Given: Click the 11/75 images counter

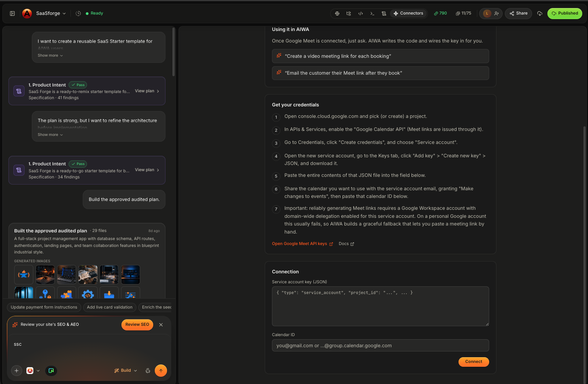Looking at the screenshot, I should point(464,13).
